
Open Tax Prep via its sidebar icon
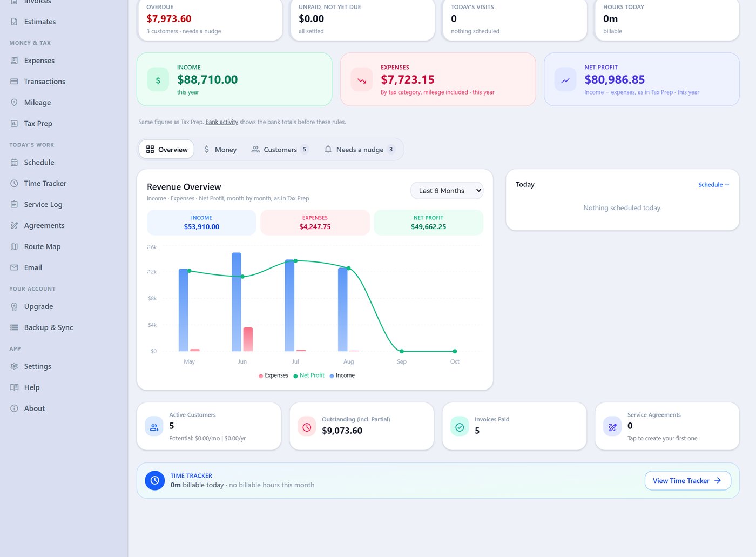pos(14,124)
